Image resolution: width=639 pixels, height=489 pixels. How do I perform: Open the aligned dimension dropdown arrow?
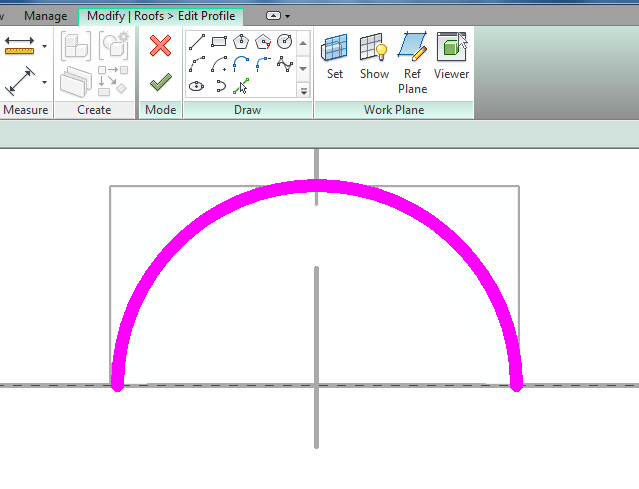pyautogui.click(x=44, y=45)
